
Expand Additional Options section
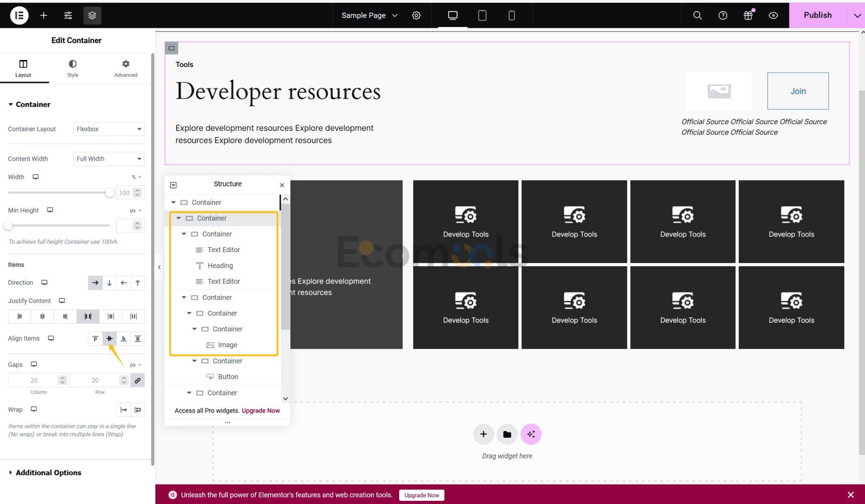tap(45, 472)
